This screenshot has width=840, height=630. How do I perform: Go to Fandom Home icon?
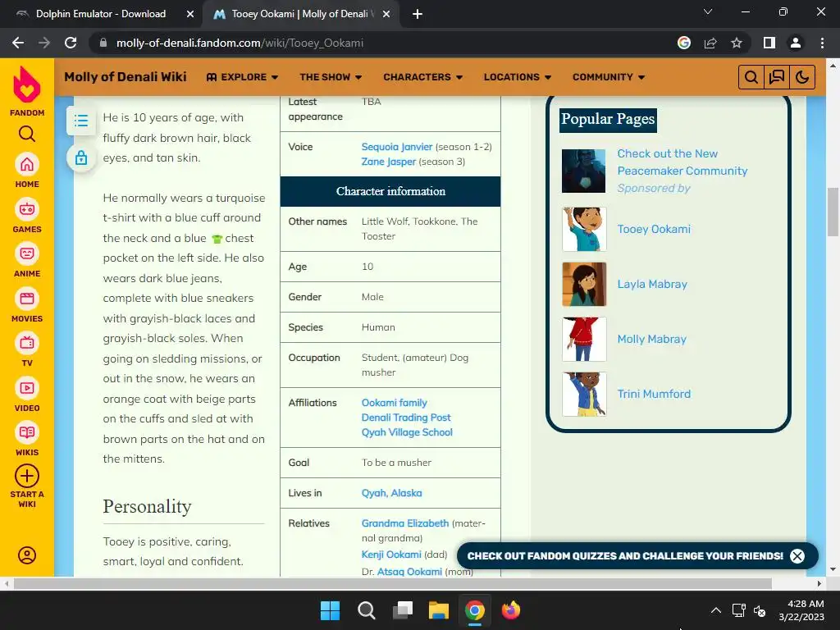pyautogui.click(x=27, y=164)
